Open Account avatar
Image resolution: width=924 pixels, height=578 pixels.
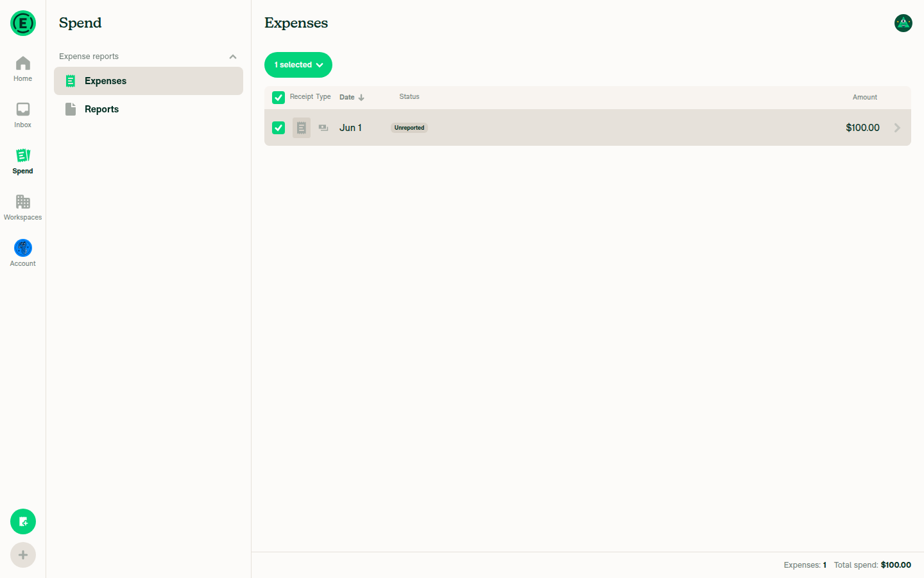tap(23, 248)
